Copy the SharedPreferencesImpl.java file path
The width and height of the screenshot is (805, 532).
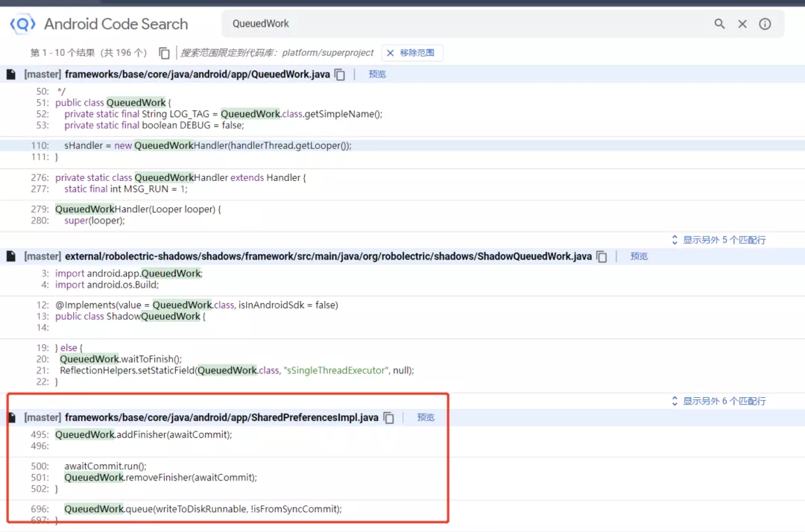point(388,418)
